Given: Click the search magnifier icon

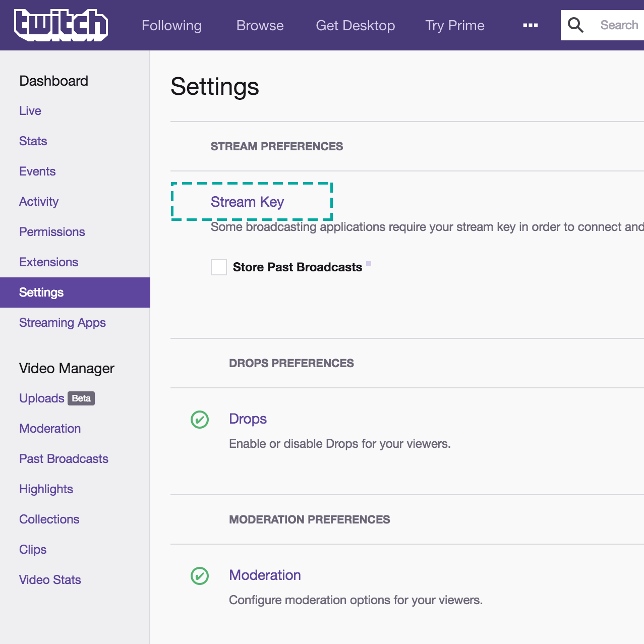Looking at the screenshot, I should click(x=575, y=25).
